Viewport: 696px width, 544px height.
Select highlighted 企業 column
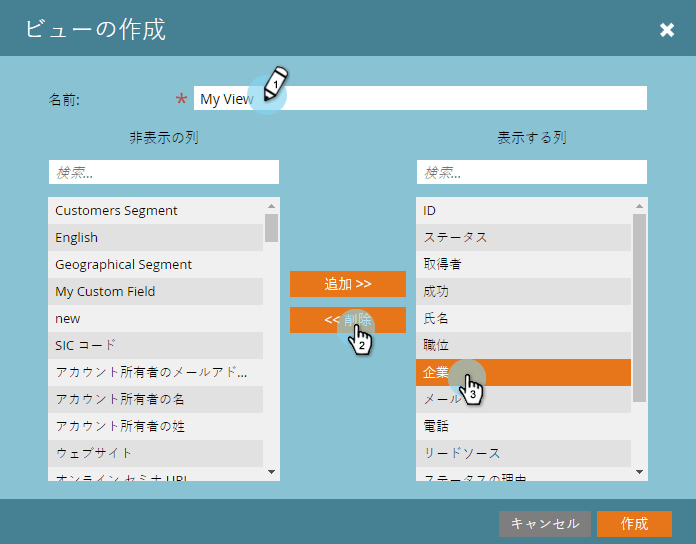click(523, 372)
